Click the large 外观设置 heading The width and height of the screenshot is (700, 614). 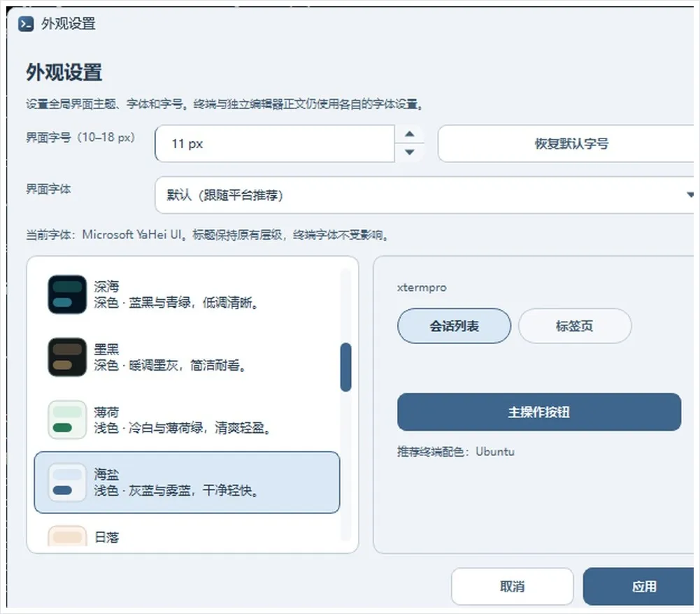(64, 72)
